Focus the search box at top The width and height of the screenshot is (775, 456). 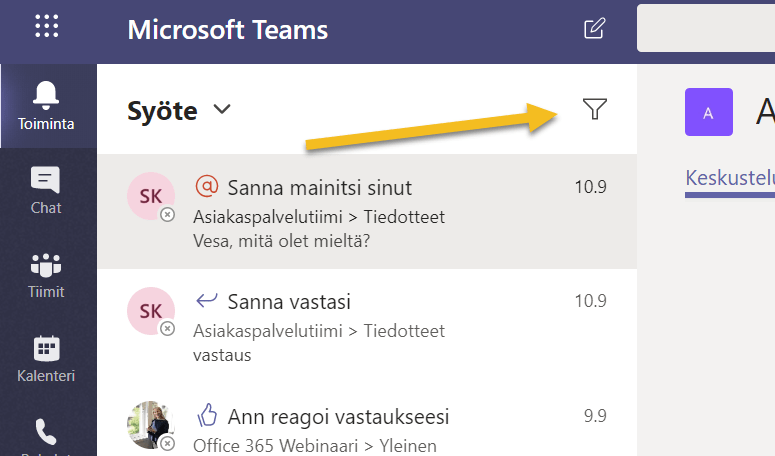[705, 28]
